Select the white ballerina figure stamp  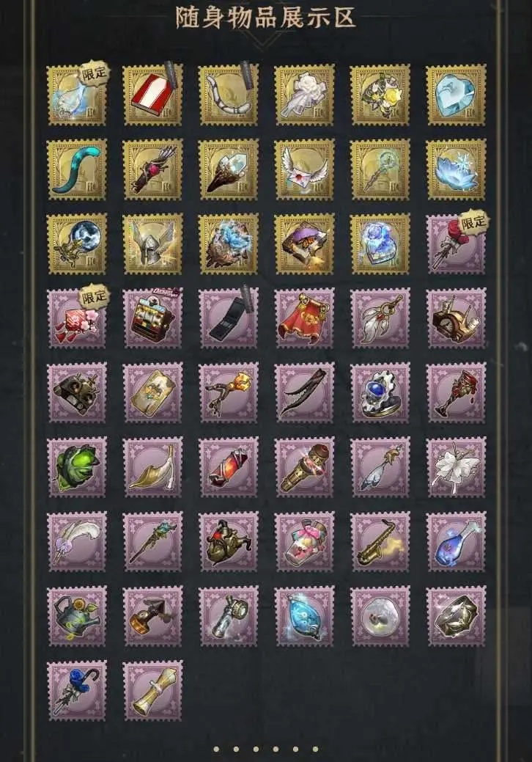click(x=456, y=467)
